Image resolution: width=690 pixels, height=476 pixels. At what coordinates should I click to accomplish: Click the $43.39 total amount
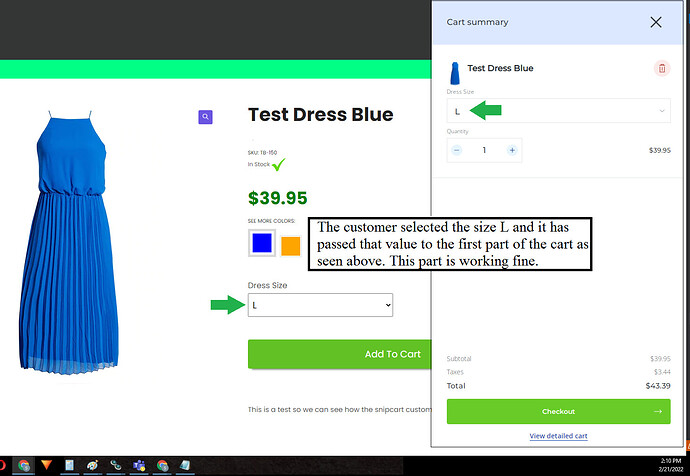click(x=658, y=386)
